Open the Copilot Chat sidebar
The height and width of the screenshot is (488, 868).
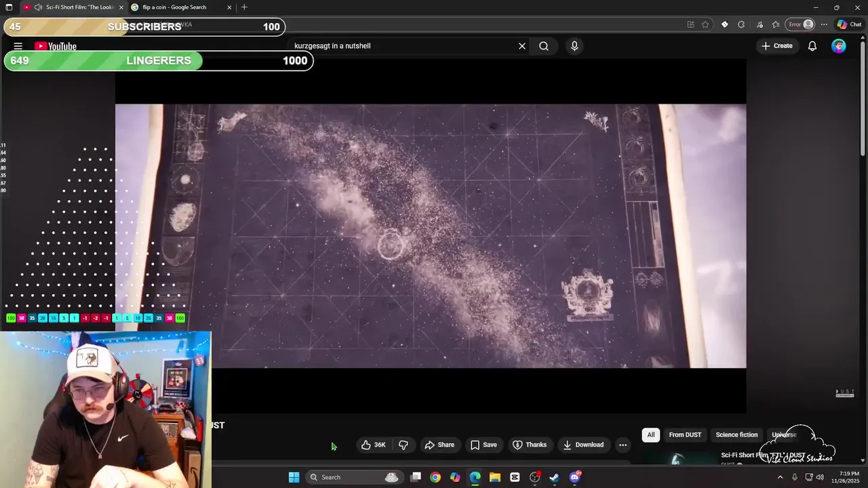tap(849, 24)
